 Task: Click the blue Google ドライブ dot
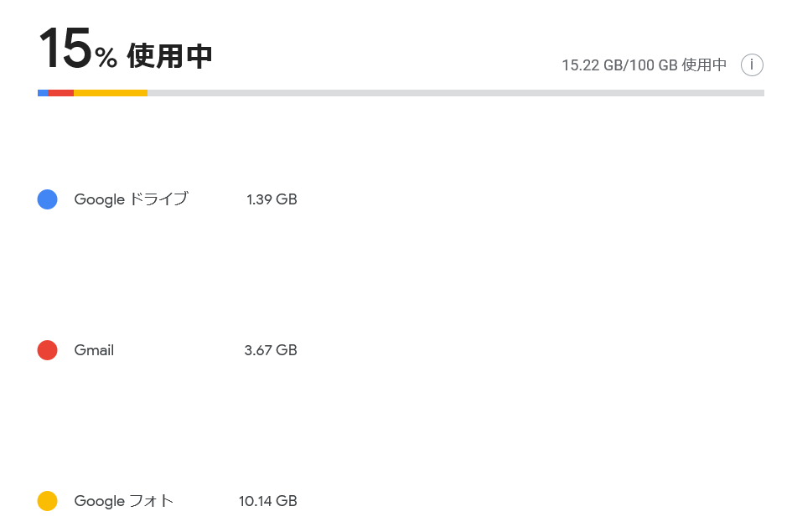[48, 199]
